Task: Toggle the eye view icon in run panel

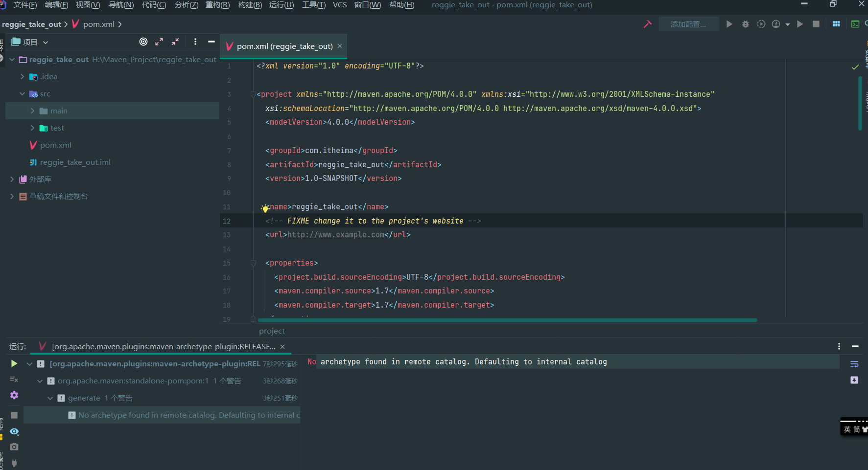Action: click(14, 431)
